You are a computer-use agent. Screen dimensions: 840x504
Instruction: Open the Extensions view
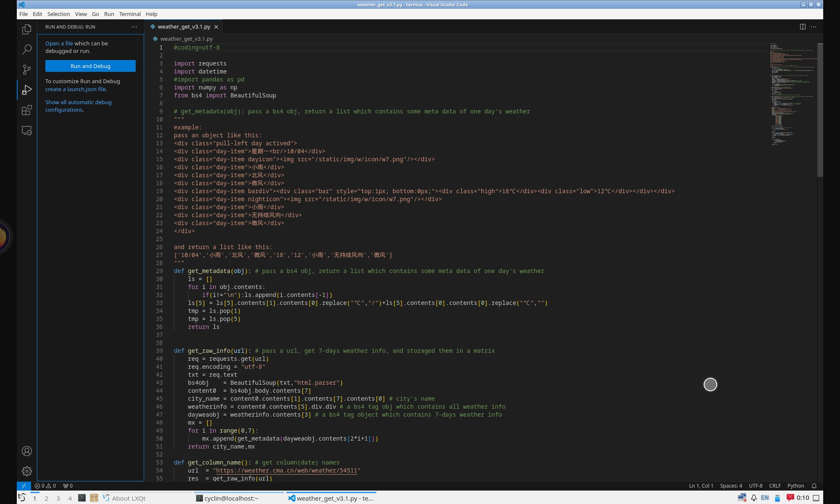[27, 110]
